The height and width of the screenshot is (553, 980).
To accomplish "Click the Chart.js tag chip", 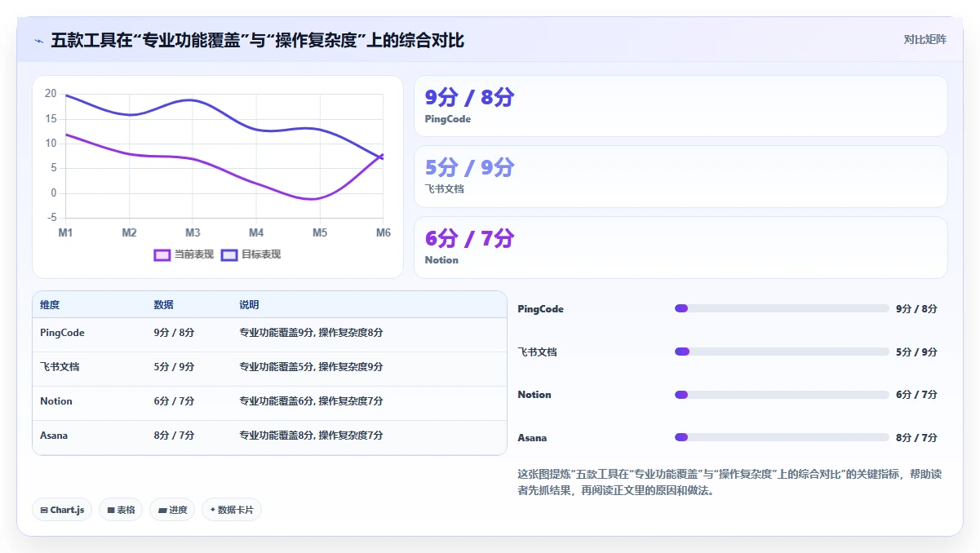I will click(63, 510).
